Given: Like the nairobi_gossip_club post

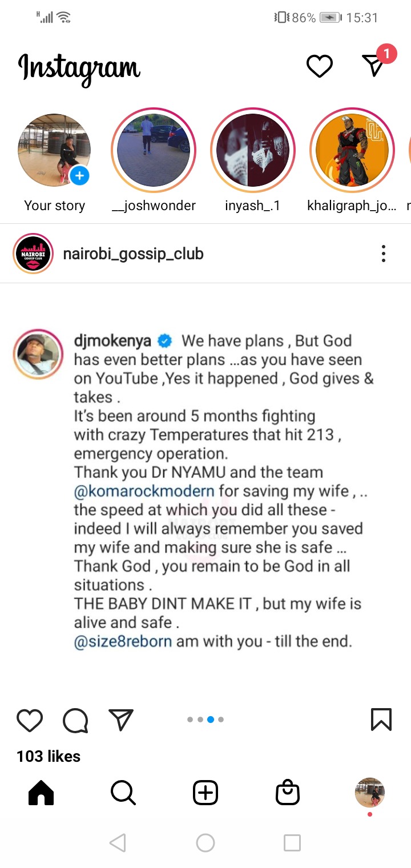Looking at the screenshot, I should 30,720.
